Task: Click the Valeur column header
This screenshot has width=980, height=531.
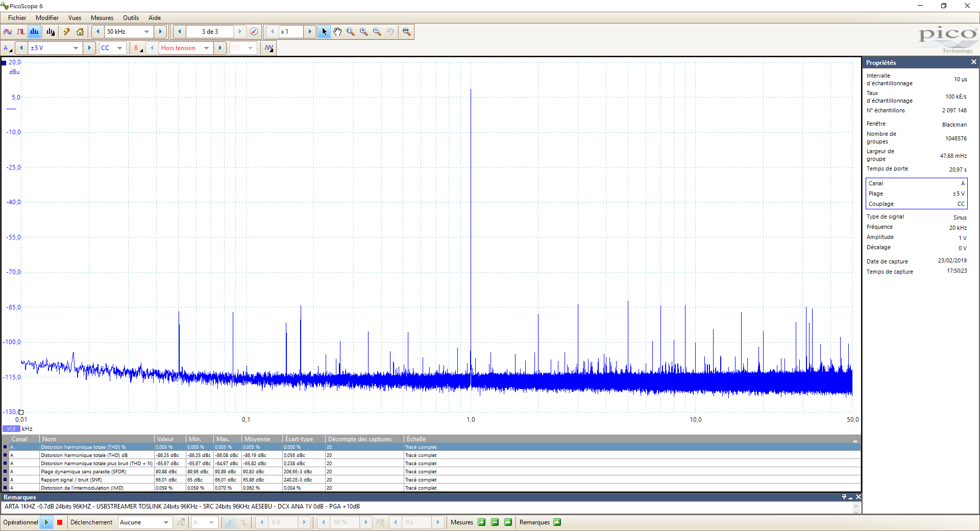Action: pos(170,439)
